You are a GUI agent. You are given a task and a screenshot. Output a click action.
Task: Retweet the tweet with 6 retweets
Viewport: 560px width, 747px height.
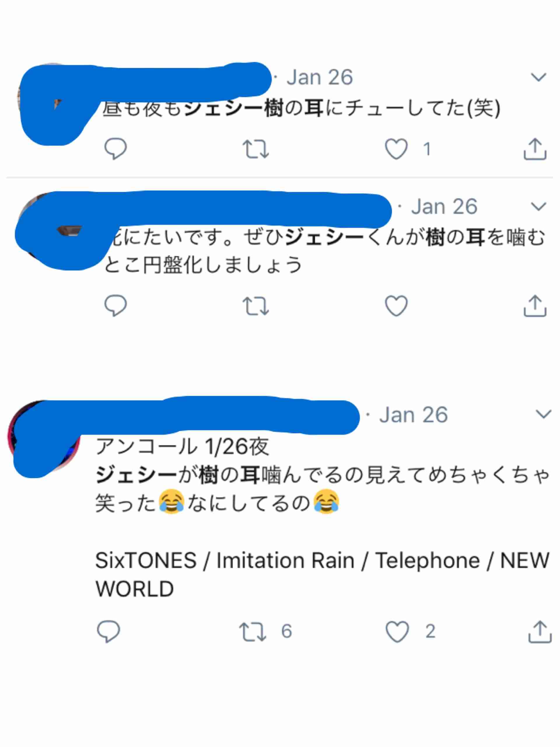click(x=253, y=632)
